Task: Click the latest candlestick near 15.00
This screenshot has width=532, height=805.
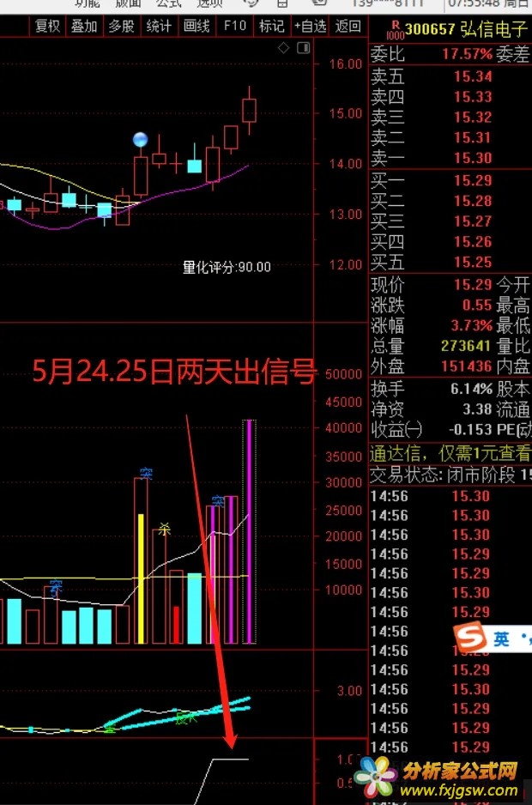Action: [249, 111]
